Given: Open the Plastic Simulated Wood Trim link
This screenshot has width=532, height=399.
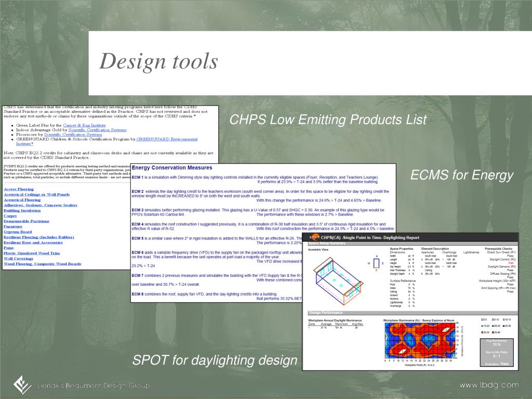Looking at the screenshot, I should pyautogui.click(x=32, y=253).
